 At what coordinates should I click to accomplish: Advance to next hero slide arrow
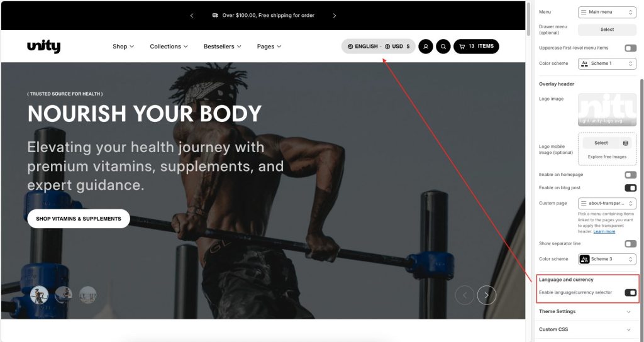(486, 295)
